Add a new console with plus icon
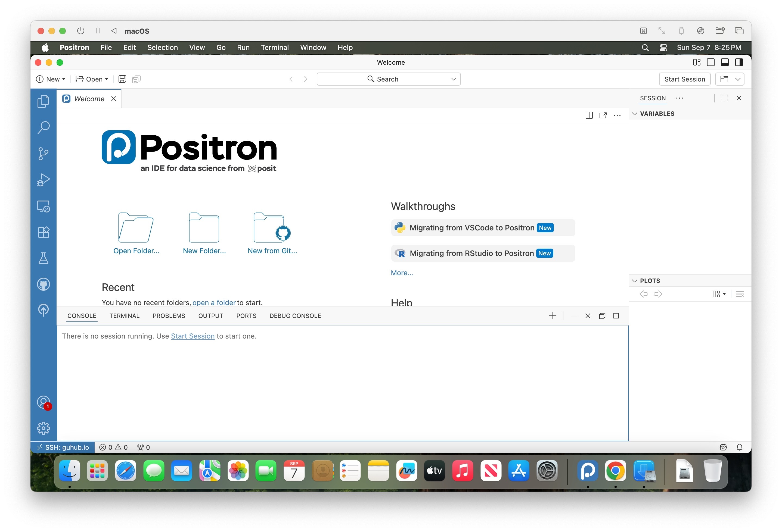 553,316
